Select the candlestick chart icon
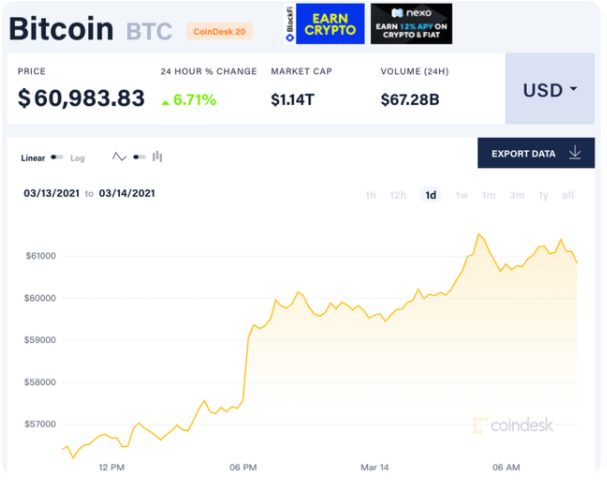The width and height of the screenshot is (607, 502). tap(157, 156)
